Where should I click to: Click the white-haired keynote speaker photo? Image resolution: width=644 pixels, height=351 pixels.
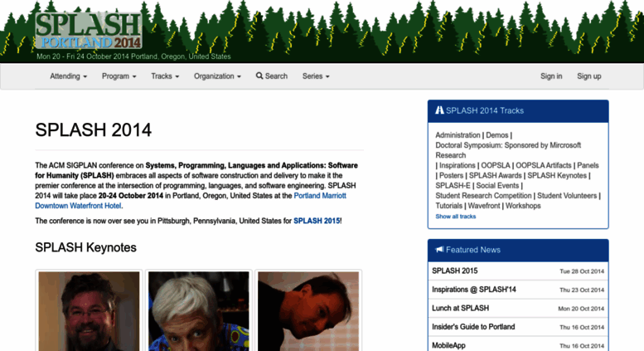pyautogui.click(x=199, y=311)
